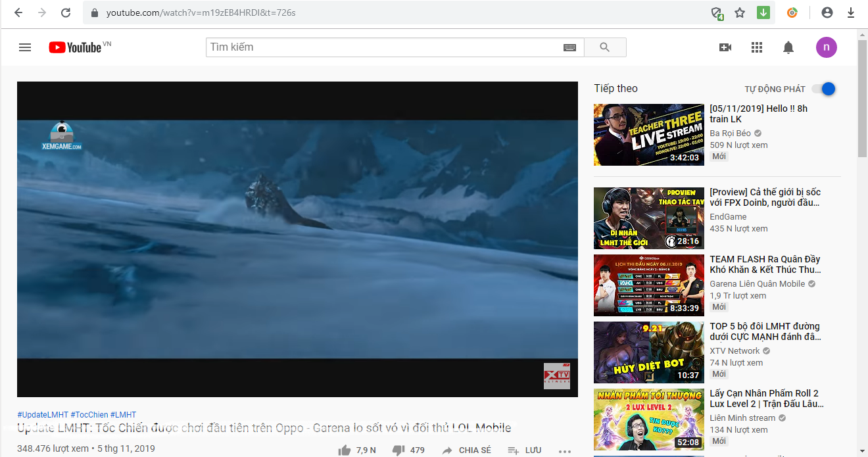The image size is (868, 457).
Task: Open the Hủy Diệt Bot thumbnail
Action: [649, 352]
